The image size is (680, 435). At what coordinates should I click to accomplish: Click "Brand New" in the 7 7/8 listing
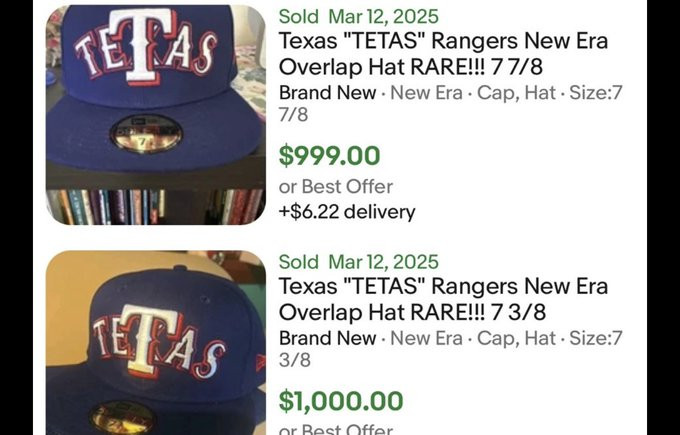tap(328, 93)
